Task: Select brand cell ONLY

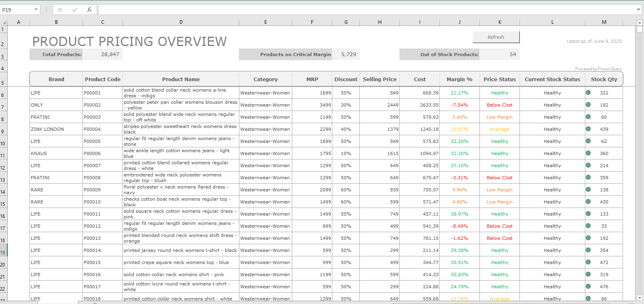Action: pyautogui.click(x=56, y=105)
